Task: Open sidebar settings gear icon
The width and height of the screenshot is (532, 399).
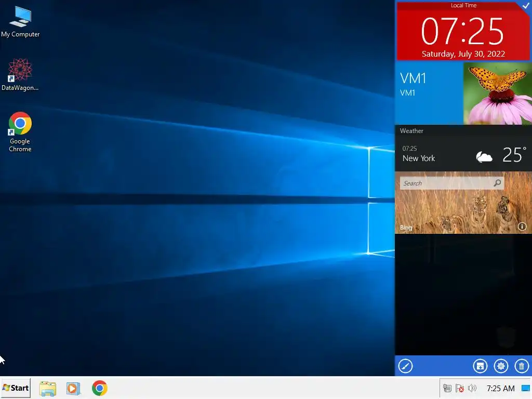Action: tap(501, 366)
